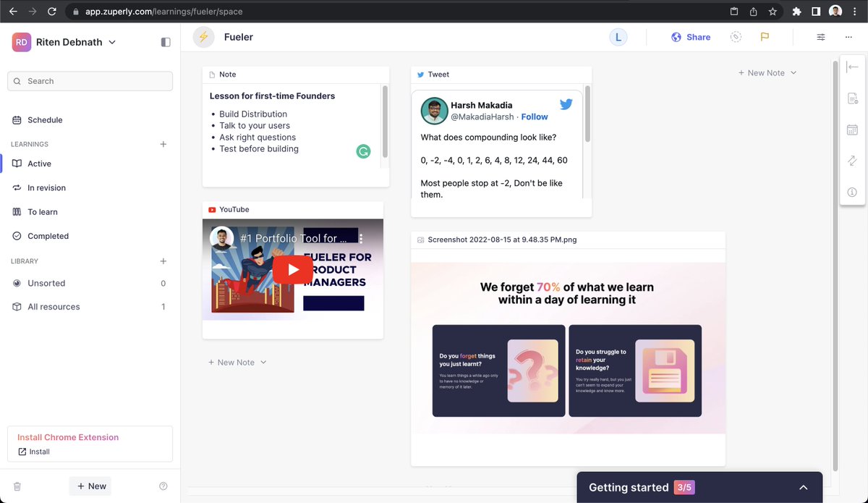Click the Share button
This screenshot has height=503, width=868.
pos(691,37)
